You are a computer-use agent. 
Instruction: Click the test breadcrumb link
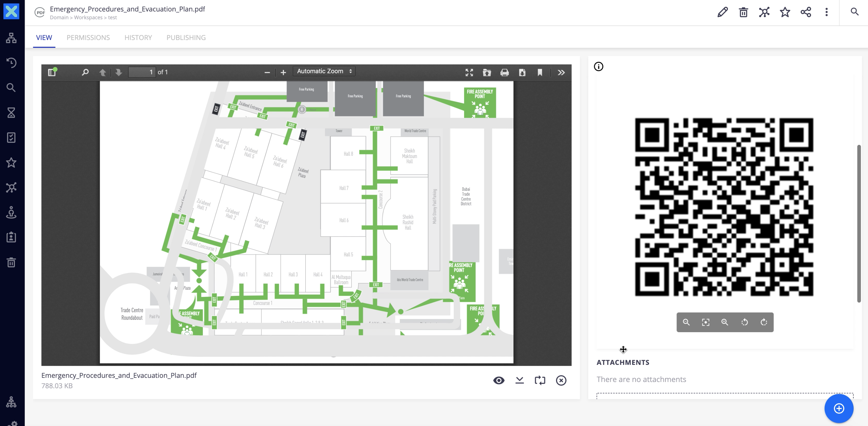point(112,17)
